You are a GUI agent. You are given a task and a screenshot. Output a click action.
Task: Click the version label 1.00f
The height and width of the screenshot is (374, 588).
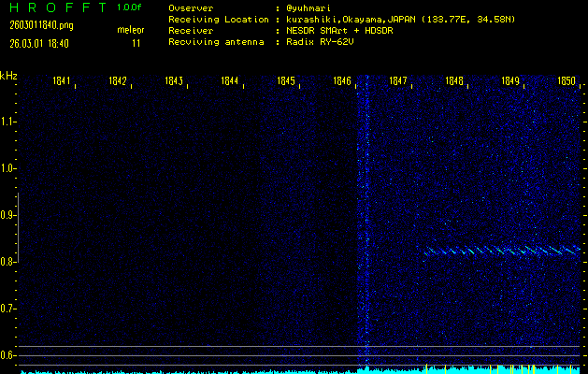[x=129, y=7]
